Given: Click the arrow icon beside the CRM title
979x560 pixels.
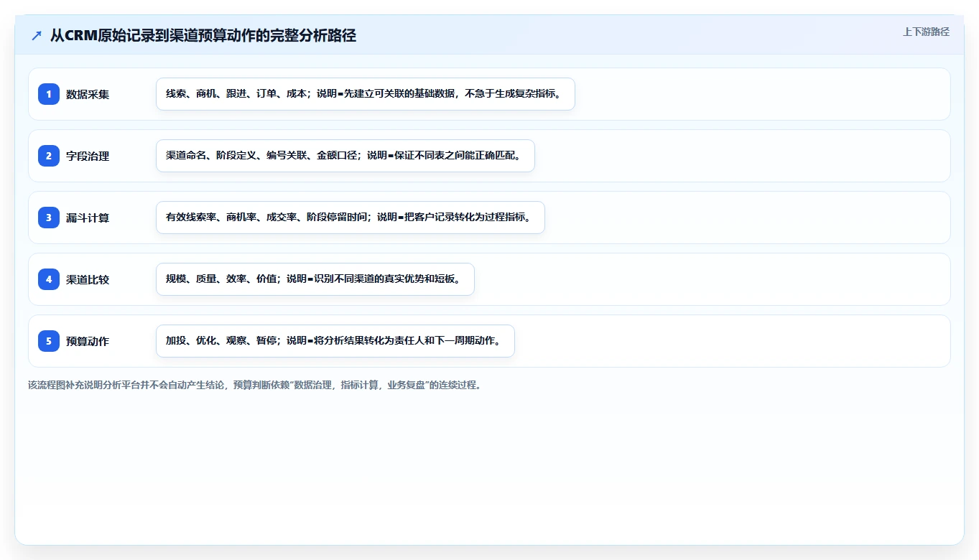Looking at the screenshot, I should coord(36,35).
